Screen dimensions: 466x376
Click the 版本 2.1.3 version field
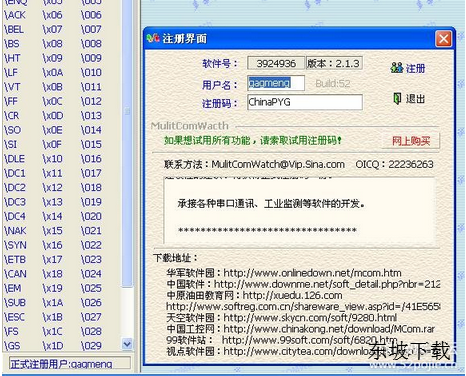pos(334,63)
